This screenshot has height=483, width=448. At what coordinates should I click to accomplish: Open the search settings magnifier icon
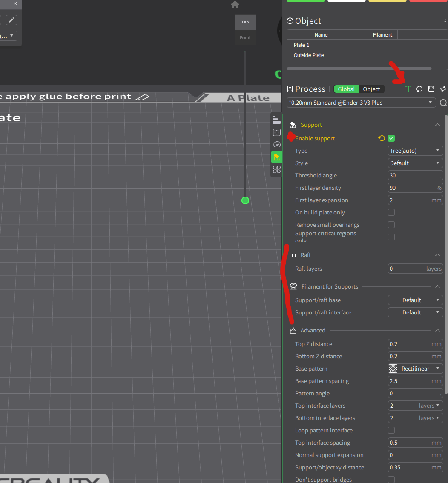tap(443, 103)
